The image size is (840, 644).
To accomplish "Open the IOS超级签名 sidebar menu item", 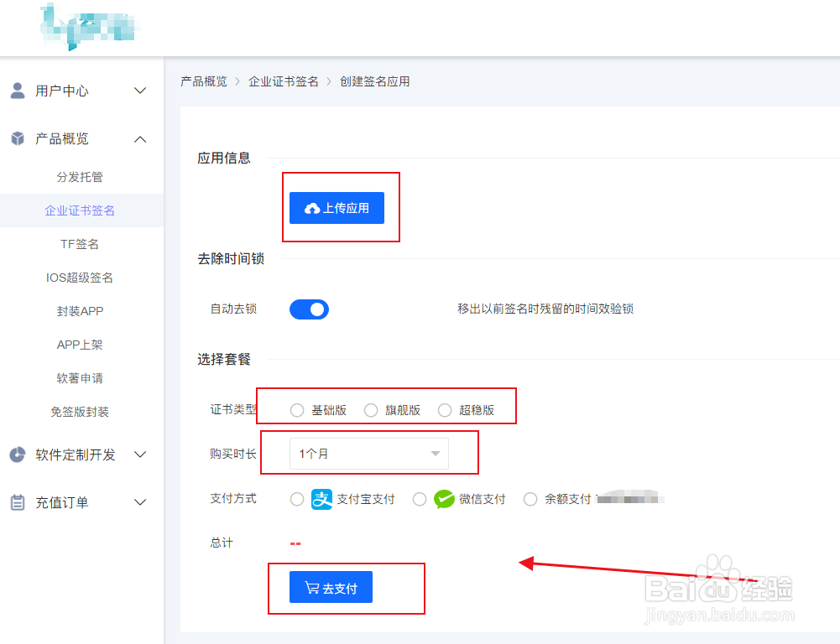I will (x=80, y=277).
